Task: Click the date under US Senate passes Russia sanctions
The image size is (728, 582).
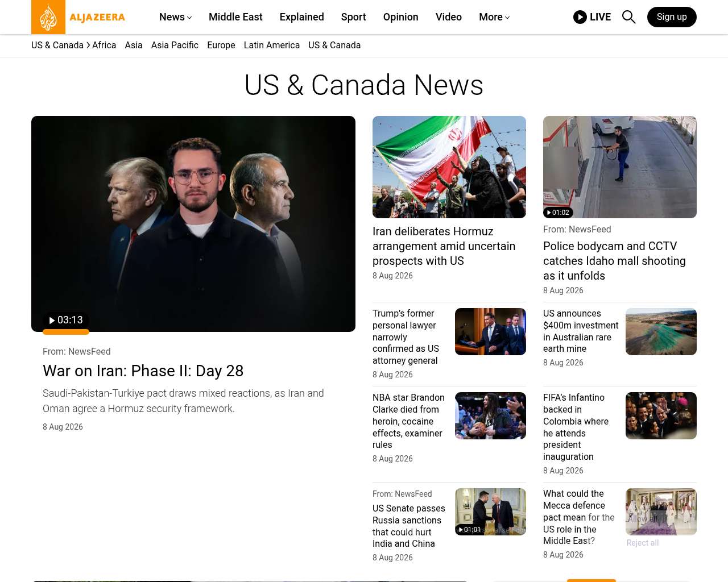Action: click(392, 558)
